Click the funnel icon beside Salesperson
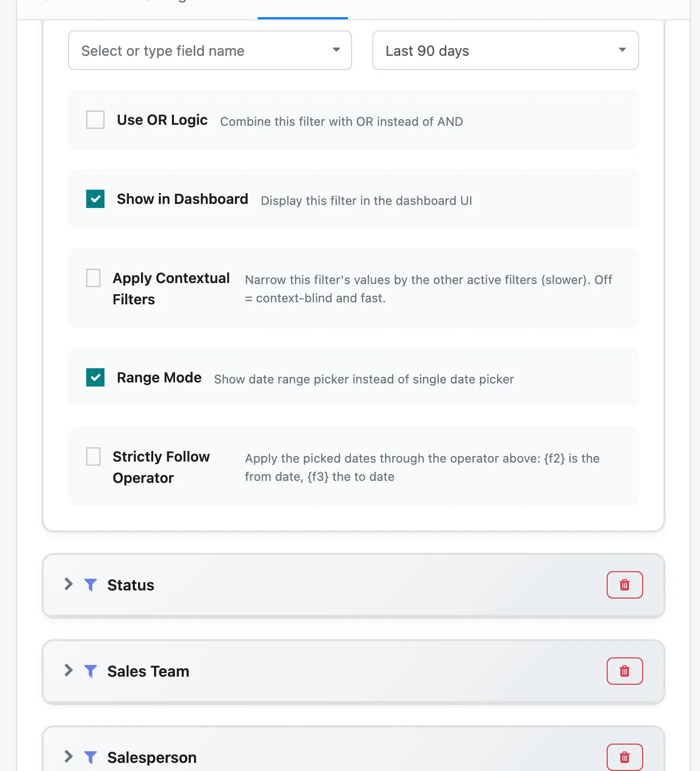 [x=90, y=757]
